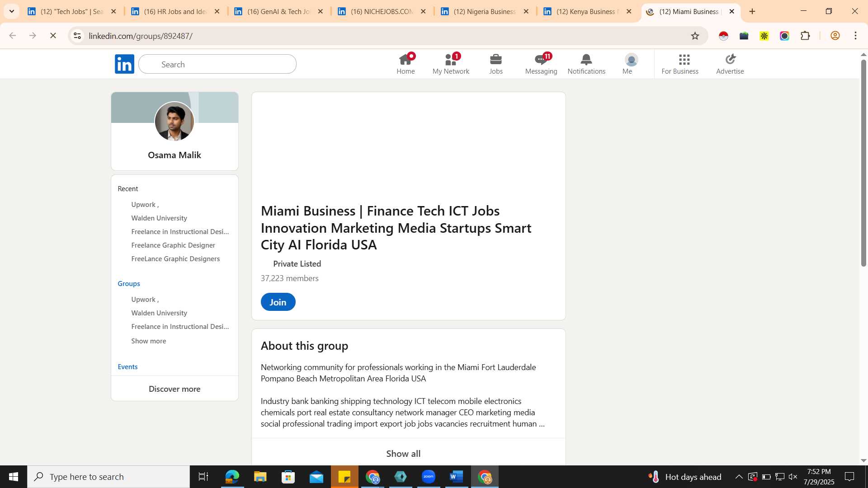Open Freelance Graphic Designer recent group
Image resolution: width=868 pixels, height=488 pixels.
[x=173, y=245]
